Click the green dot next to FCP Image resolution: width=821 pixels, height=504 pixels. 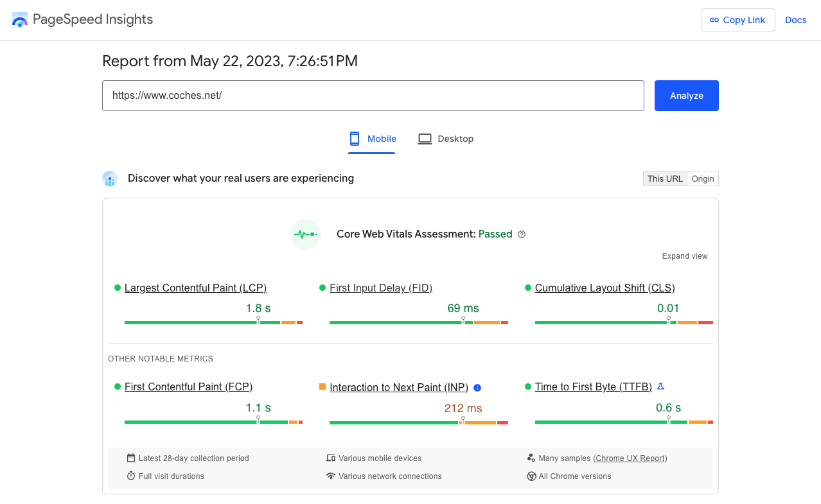118,387
